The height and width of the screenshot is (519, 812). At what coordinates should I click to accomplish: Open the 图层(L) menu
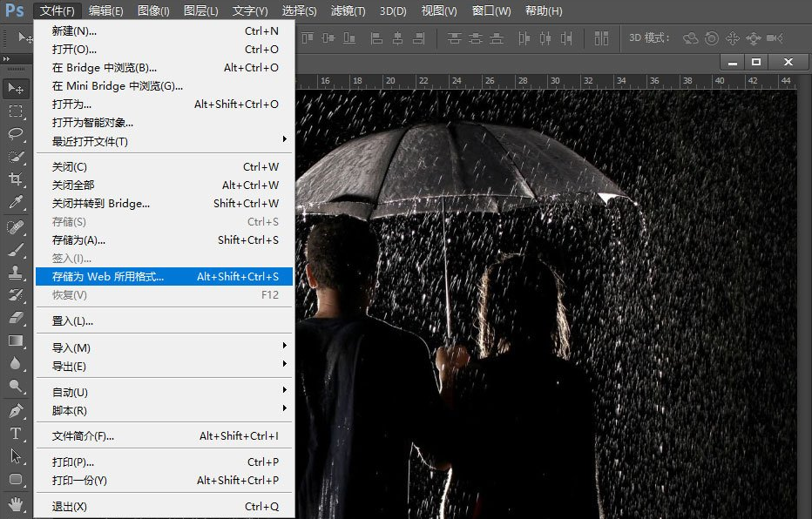coord(201,10)
